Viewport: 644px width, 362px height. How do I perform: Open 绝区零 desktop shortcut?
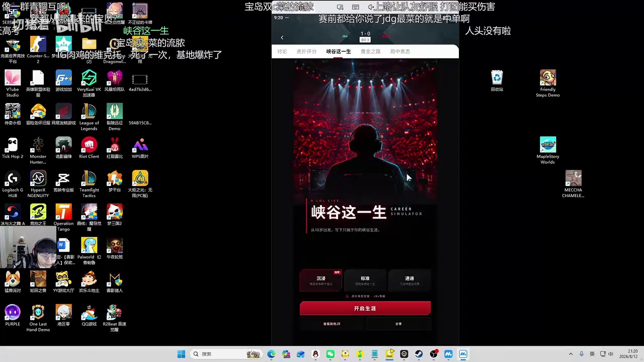coord(63,315)
